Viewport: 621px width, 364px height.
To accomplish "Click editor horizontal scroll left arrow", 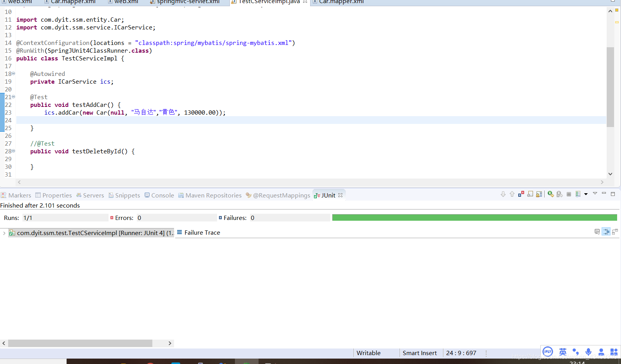I will pyautogui.click(x=19, y=182).
